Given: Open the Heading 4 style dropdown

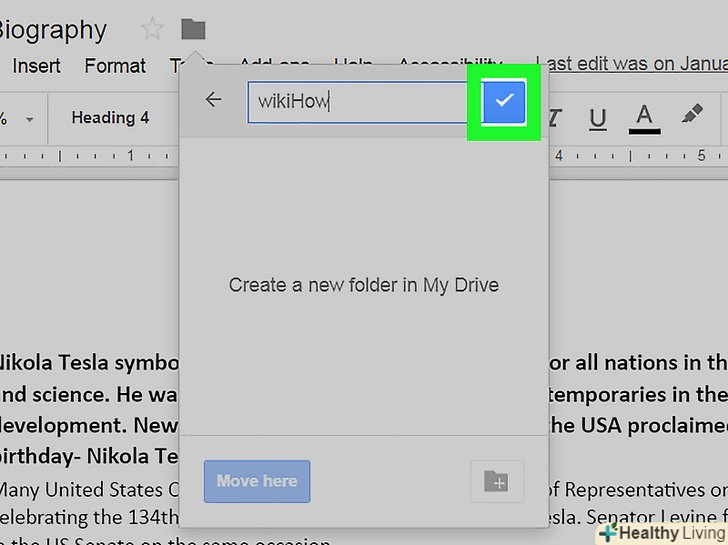Looking at the screenshot, I should (x=110, y=118).
